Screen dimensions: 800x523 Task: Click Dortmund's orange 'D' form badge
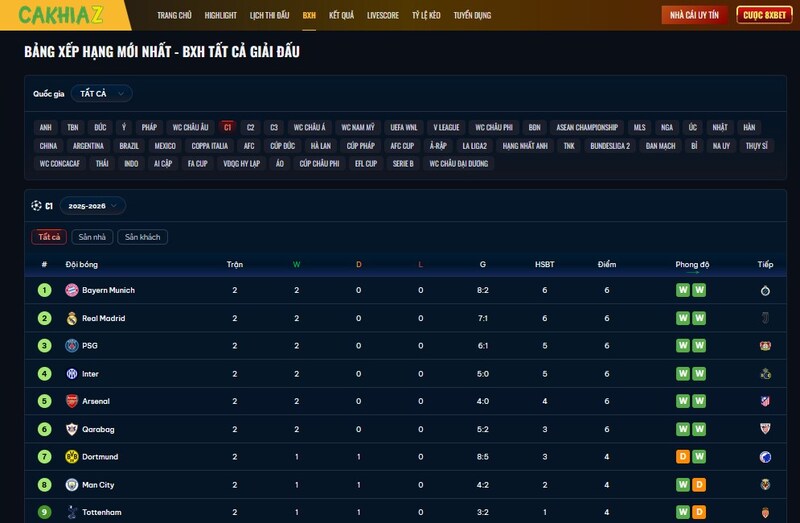[683, 457]
